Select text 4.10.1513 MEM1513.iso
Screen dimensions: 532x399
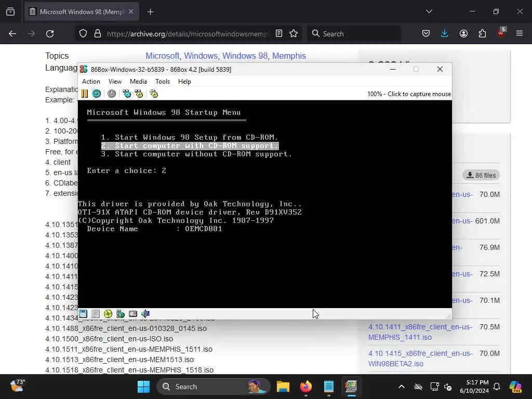[x=119, y=360]
